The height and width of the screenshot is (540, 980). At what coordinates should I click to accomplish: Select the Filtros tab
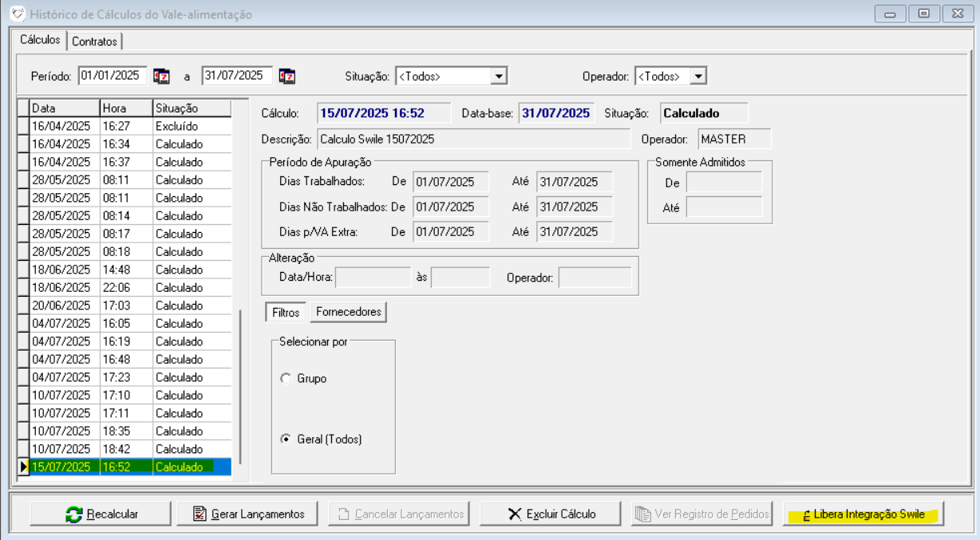[286, 313]
